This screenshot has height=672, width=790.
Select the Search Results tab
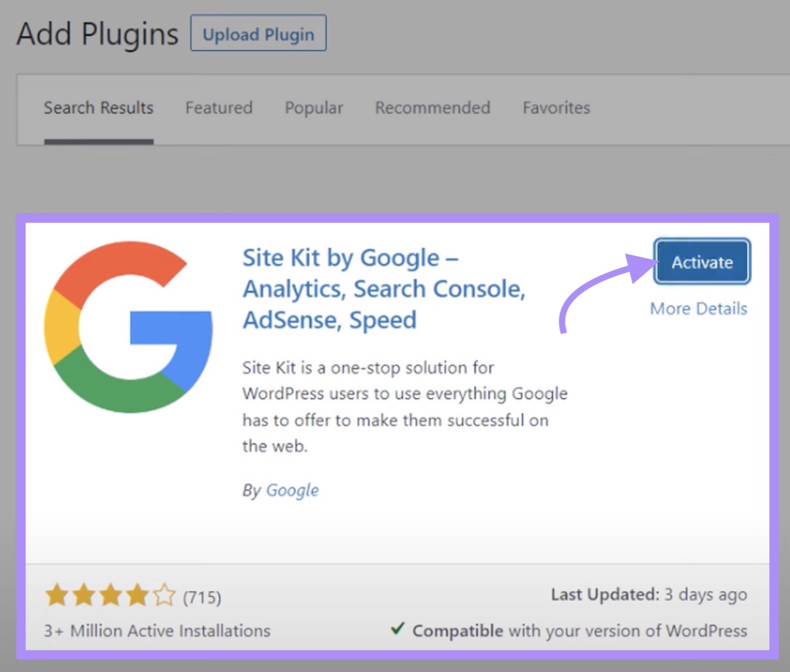point(98,108)
